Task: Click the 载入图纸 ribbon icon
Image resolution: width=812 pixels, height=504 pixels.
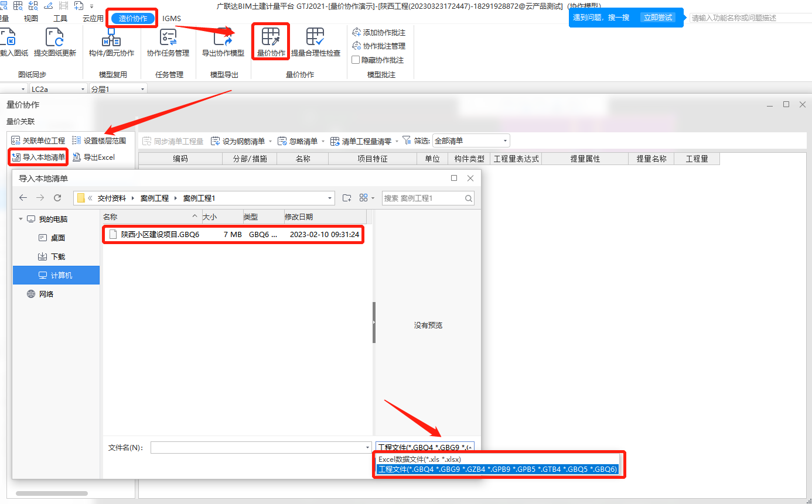Action: click(8, 37)
